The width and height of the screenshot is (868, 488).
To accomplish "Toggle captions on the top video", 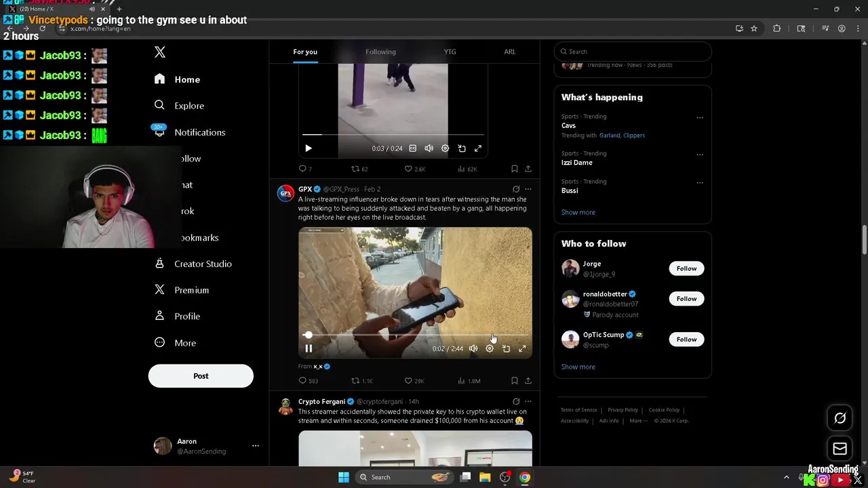I will 412,148.
